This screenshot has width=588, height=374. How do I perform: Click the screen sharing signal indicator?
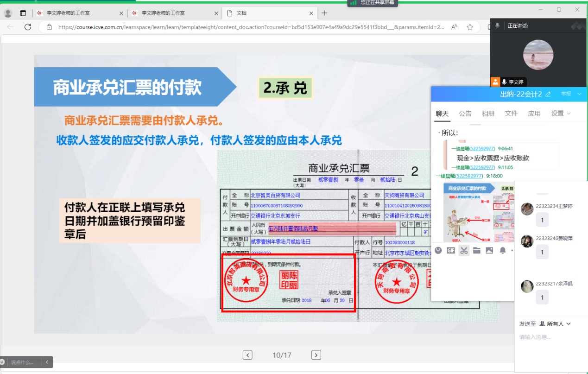[354, 3]
